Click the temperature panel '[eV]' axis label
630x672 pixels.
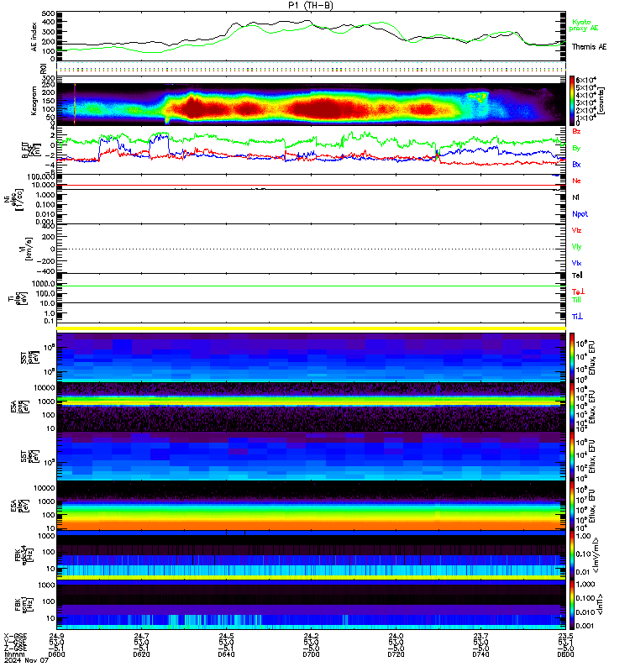(24, 299)
